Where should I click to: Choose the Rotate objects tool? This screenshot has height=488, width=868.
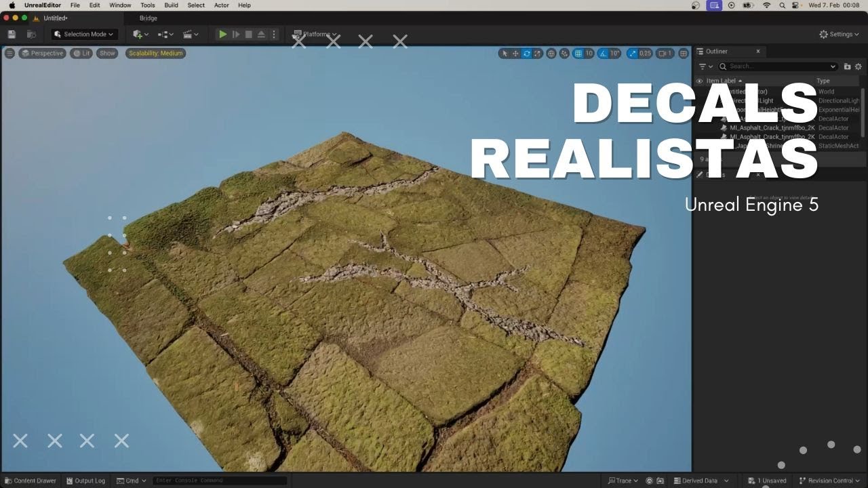pyautogui.click(x=526, y=54)
